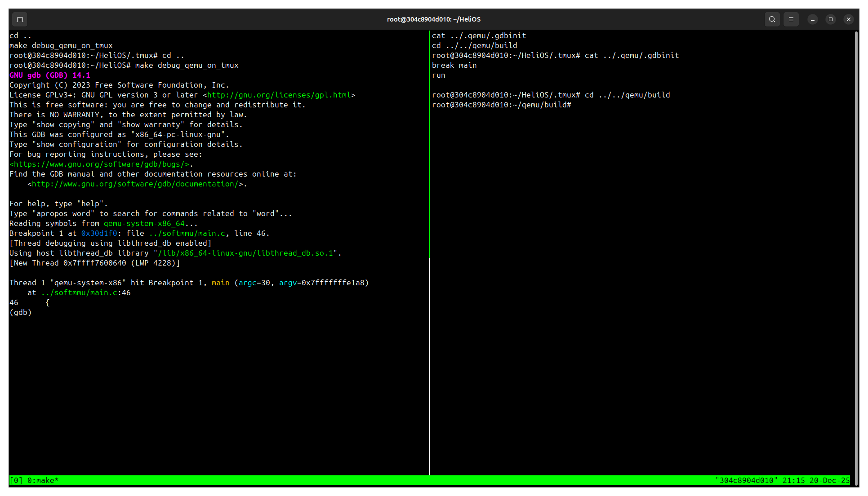Viewport: 868px width, 496px height.
Task: Click the breakpoint address 0x30d1f0
Action: [x=99, y=233]
